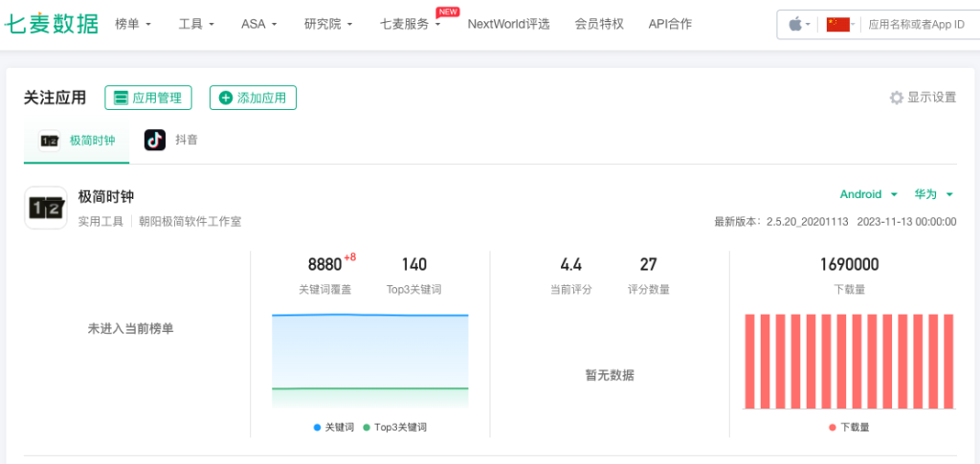Viewport: 980px width, 464px height.
Task: Toggle the 下载量 red legend series
Action: tap(849, 428)
